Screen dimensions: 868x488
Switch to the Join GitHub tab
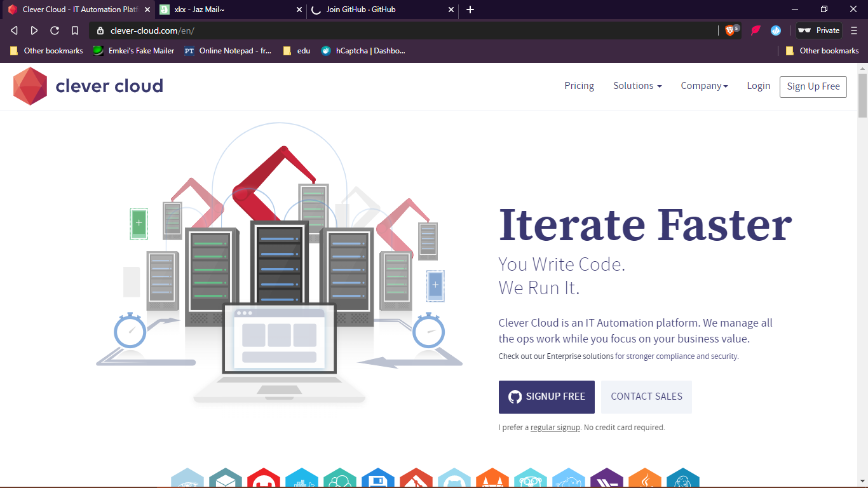tap(381, 10)
